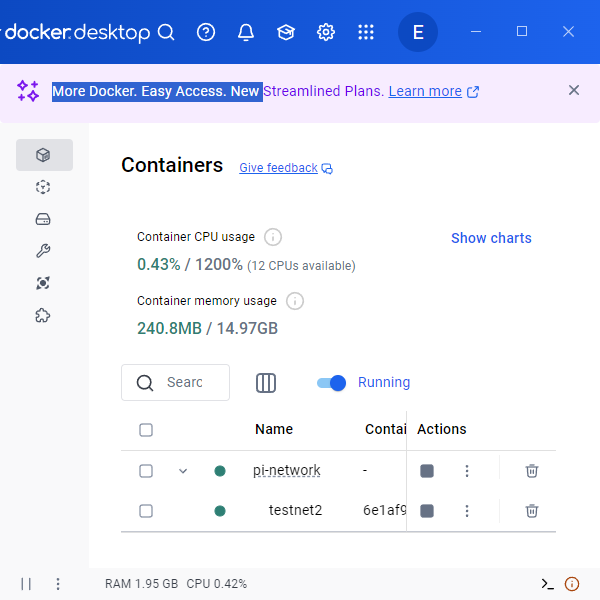Stop the pi-network stack
Screen dimensions: 600x600
[x=427, y=471]
